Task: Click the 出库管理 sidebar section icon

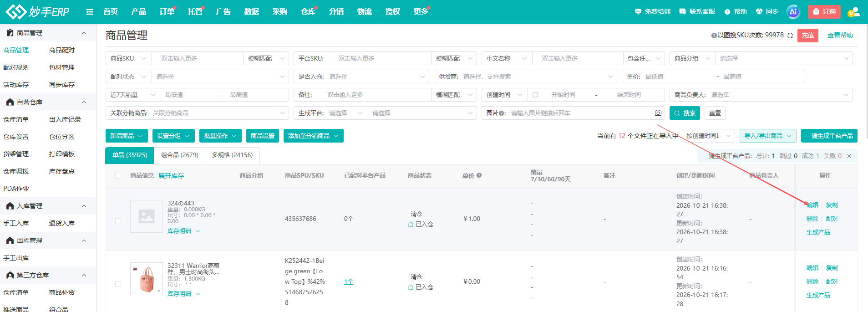Action: 10,240
